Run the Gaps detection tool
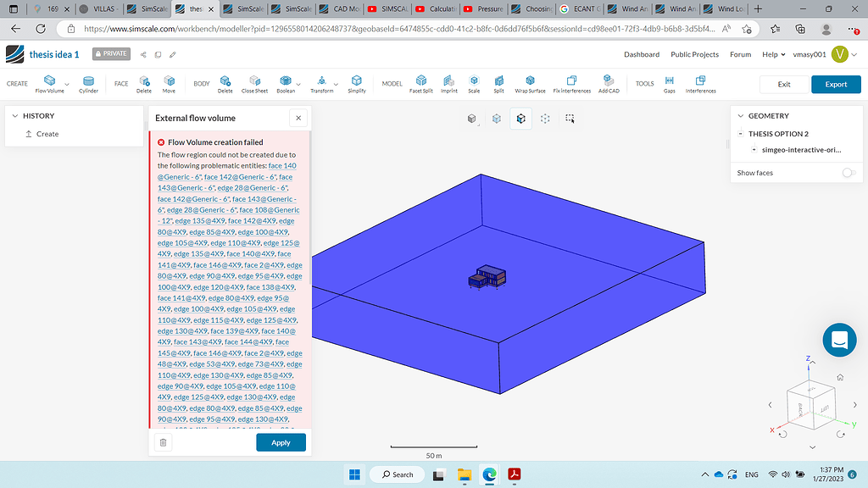The image size is (868, 488). point(669,83)
